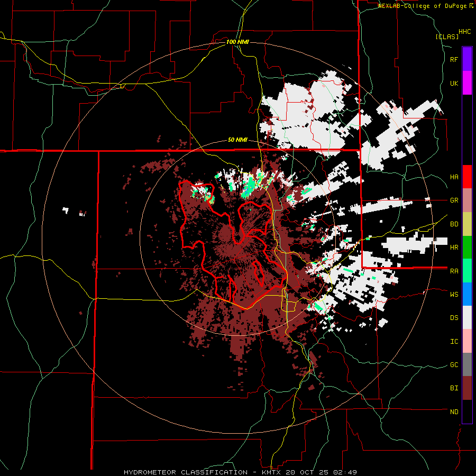Screen dimensions: 476x476
Task: Click the WS blue legend swatch
Action: [467, 294]
